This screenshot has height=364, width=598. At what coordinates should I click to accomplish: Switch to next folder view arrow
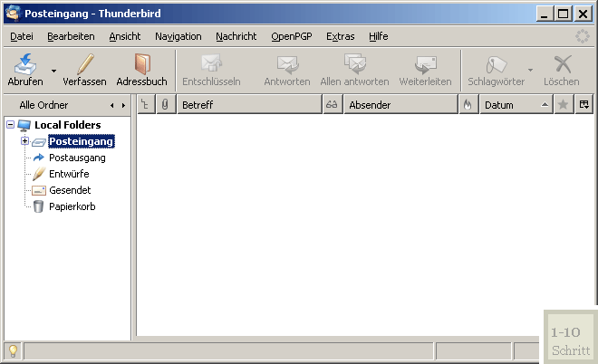click(123, 105)
